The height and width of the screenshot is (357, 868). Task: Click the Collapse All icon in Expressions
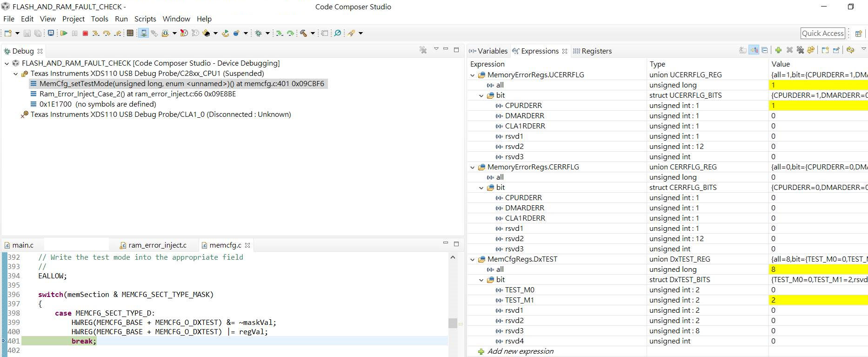click(x=765, y=50)
